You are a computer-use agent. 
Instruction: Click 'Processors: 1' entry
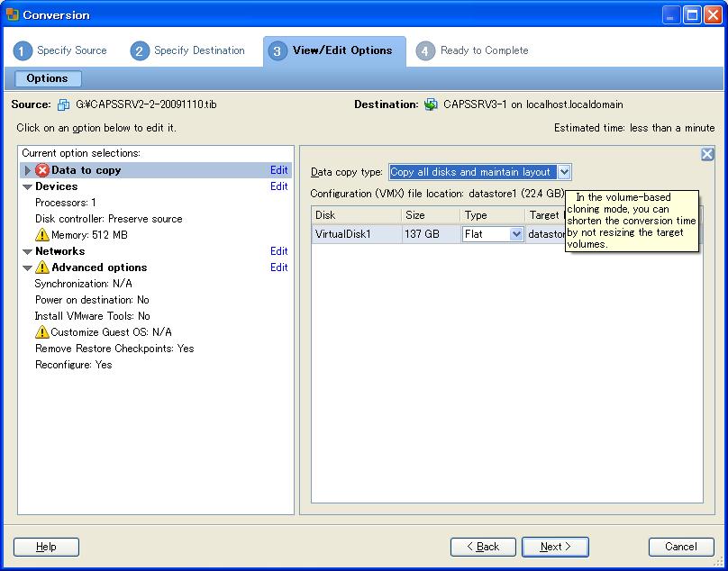(x=66, y=203)
